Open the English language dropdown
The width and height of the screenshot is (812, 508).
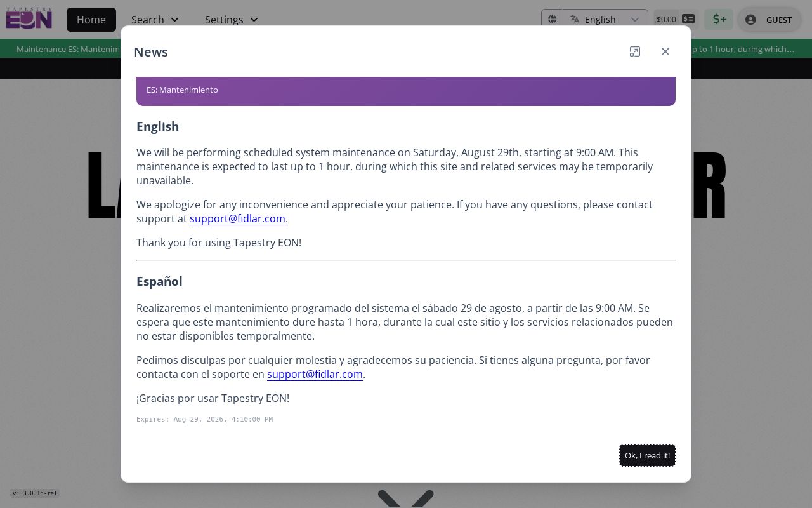coord(606,19)
